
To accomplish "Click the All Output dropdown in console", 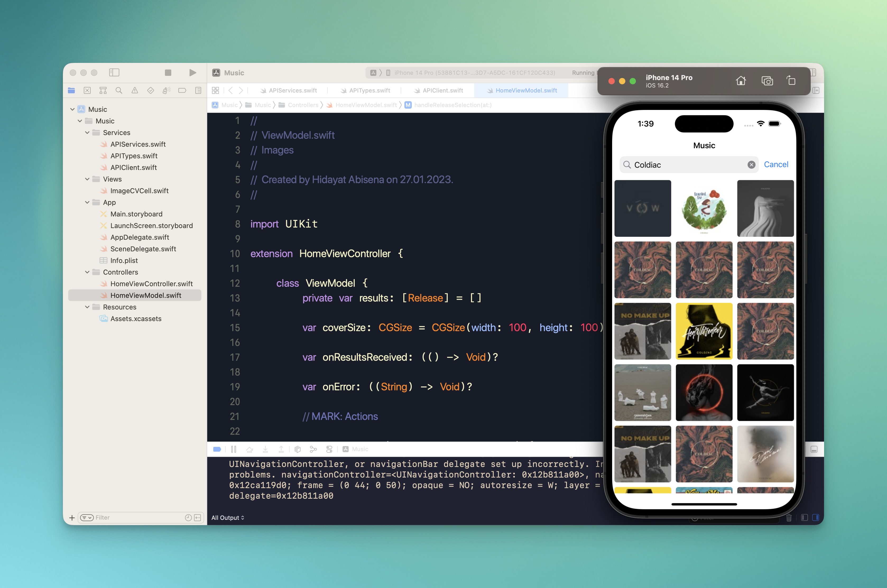I will tap(227, 518).
